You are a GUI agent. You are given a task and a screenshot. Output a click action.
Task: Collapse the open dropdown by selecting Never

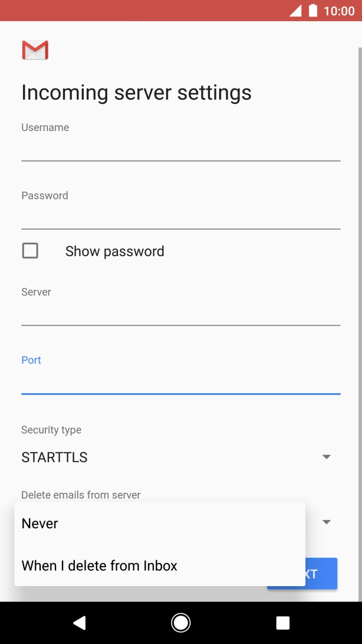pyautogui.click(x=40, y=523)
